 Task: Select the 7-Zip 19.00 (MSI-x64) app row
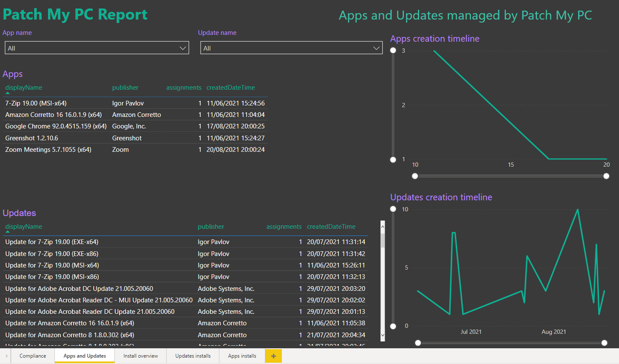pyautogui.click(x=135, y=103)
